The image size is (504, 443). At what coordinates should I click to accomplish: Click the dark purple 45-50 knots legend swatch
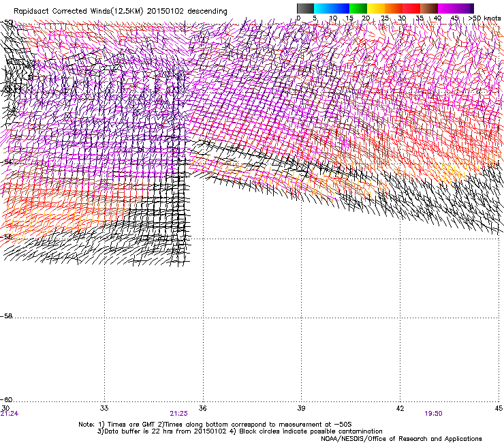click(x=464, y=8)
